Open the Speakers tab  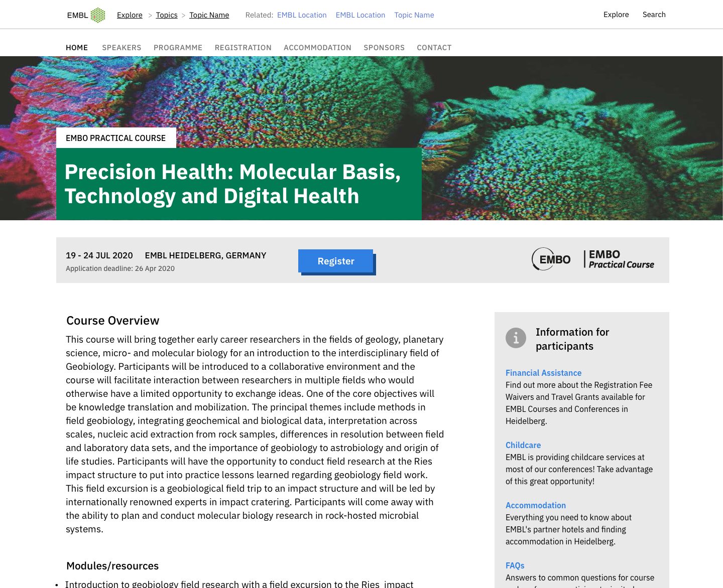(x=122, y=48)
